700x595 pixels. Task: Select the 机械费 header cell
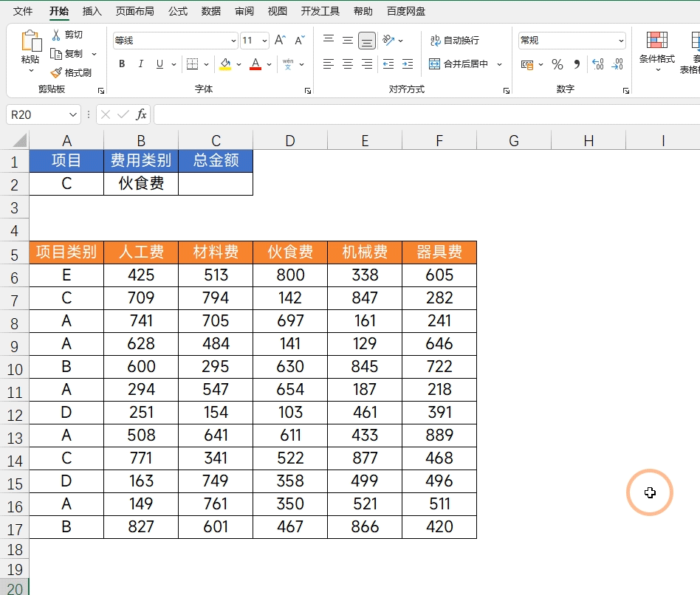365,252
